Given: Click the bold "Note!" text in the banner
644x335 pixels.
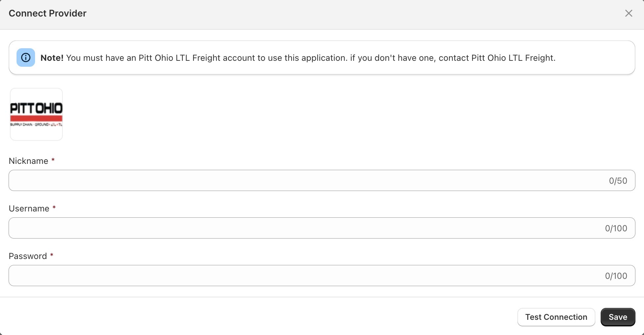Looking at the screenshot, I should click(52, 58).
